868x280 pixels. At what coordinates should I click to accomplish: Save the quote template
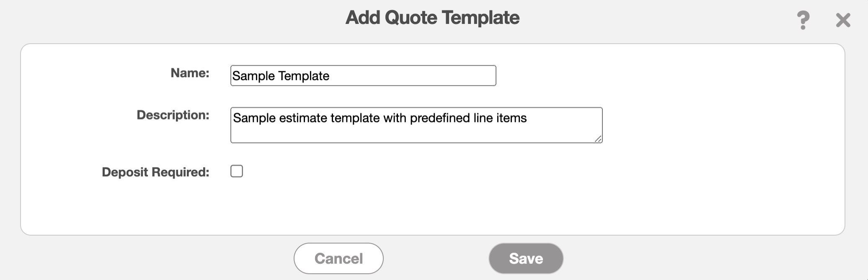tap(526, 258)
